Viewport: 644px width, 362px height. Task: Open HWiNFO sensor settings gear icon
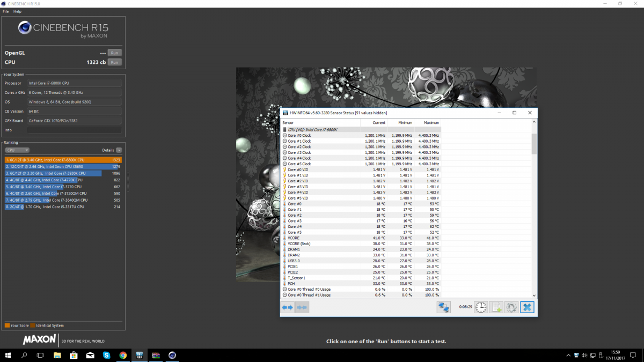511,307
